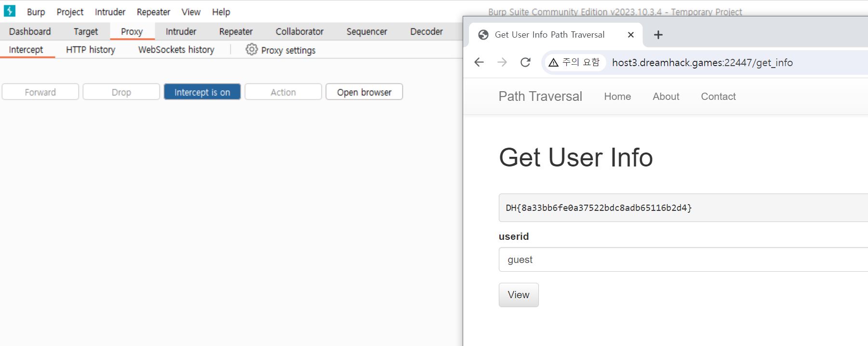The height and width of the screenshot is (346, 868).
Task: Open the Intruder menu in the menu bar
Action: click(x=110, y=12)
